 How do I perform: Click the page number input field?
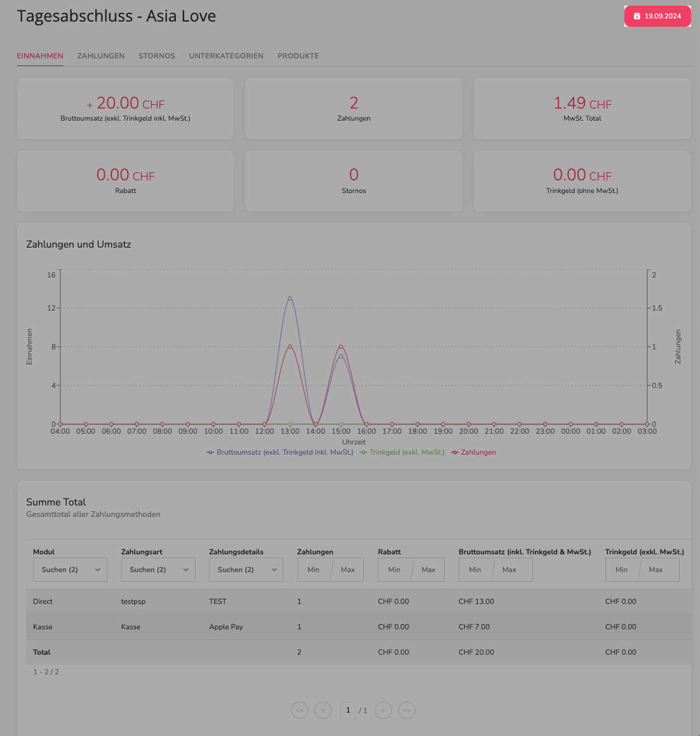348,710
